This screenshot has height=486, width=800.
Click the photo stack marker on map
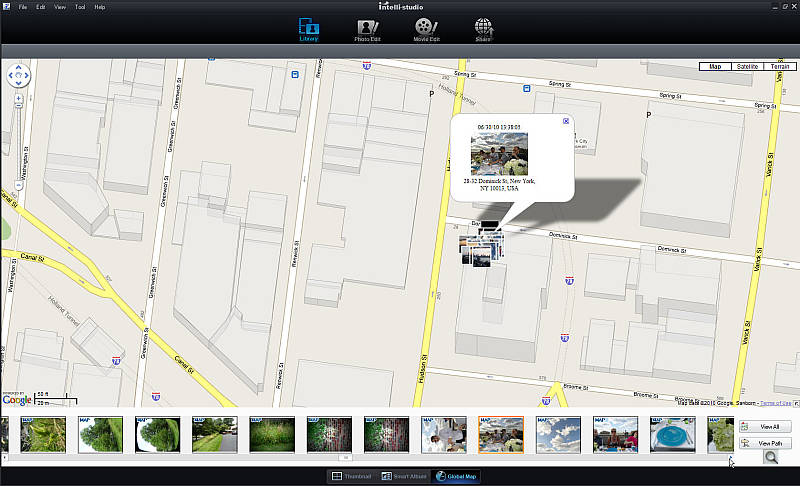pos(483,245)
